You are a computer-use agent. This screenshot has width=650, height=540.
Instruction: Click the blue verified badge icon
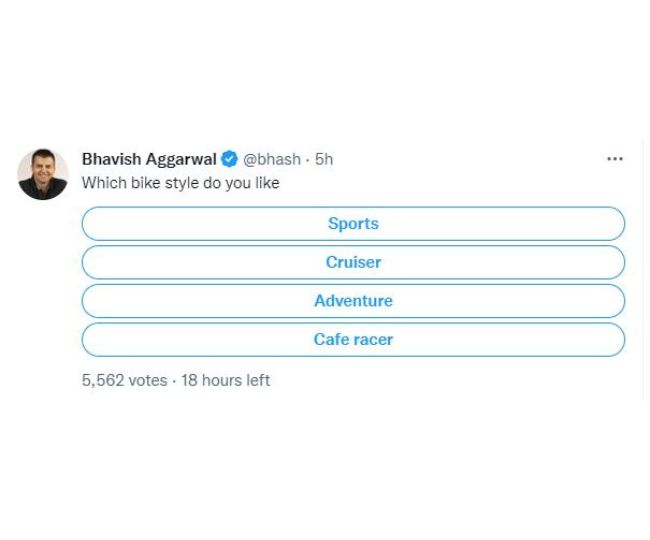[230, 159]
